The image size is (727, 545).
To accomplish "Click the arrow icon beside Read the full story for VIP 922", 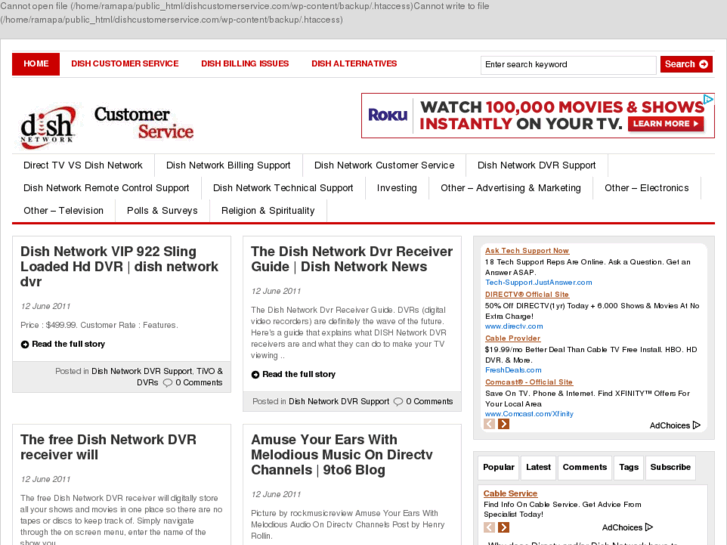I will click(x=25, y=344).
